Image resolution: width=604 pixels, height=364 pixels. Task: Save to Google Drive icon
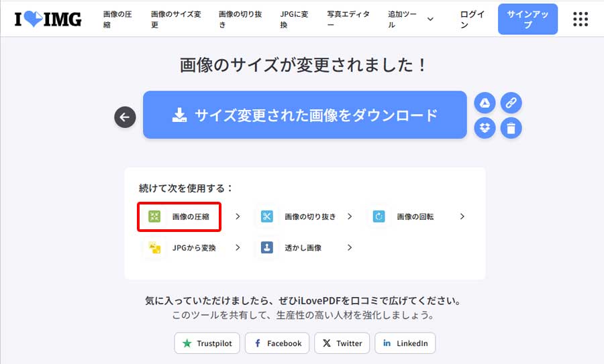click(x=485, y=103)
